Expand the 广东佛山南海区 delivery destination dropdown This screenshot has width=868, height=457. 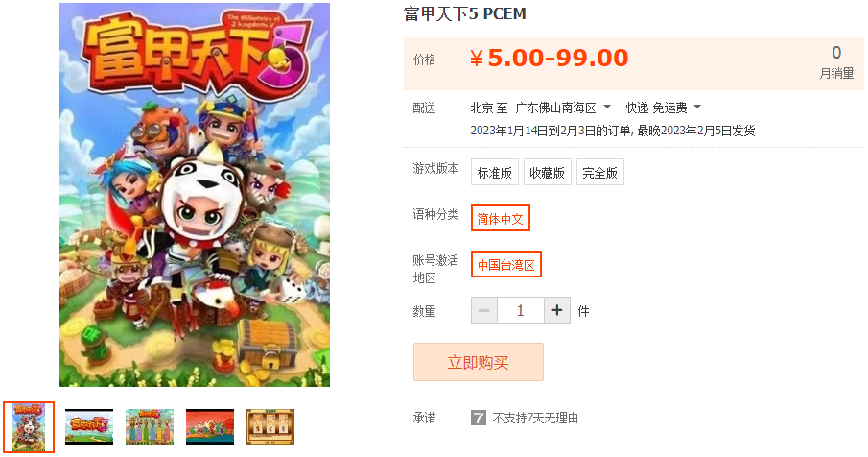[x=563, y=108]
